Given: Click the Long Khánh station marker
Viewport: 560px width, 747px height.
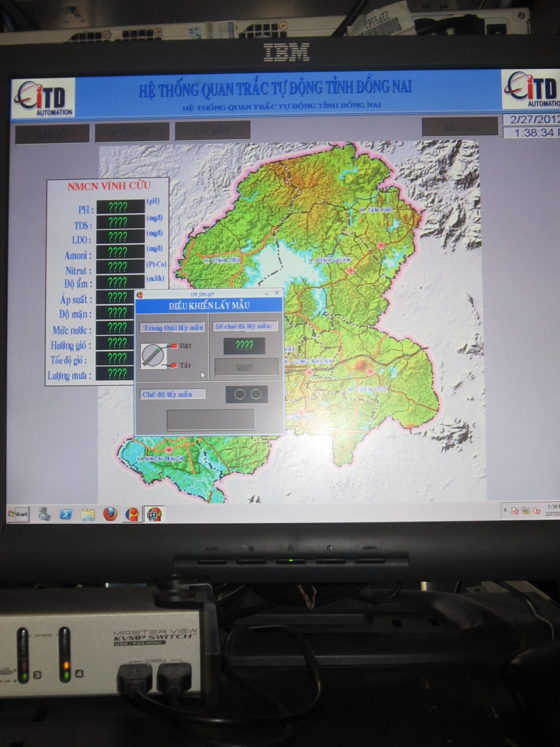Looking at the screenshot, I should (309, 372).
